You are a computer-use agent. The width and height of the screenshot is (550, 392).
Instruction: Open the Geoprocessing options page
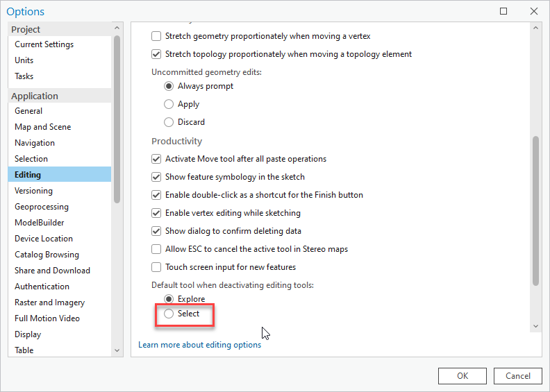tap(42, 207)
